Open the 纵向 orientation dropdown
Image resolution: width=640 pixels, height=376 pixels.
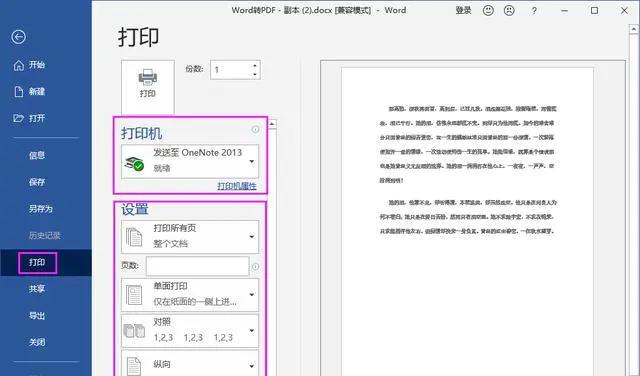coord(190,363)
